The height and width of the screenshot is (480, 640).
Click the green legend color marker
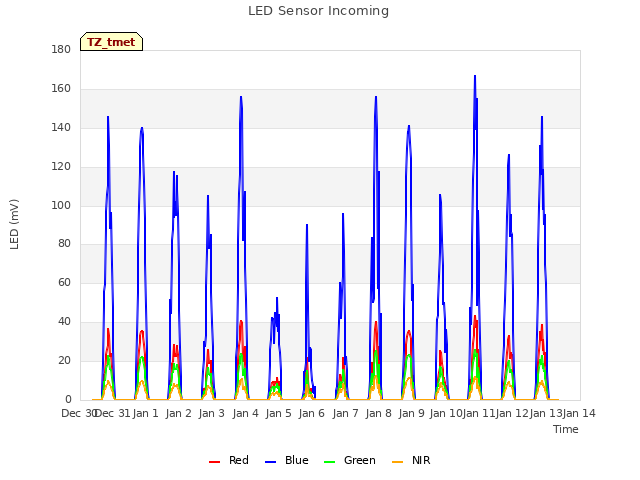[x=330, y=462]
